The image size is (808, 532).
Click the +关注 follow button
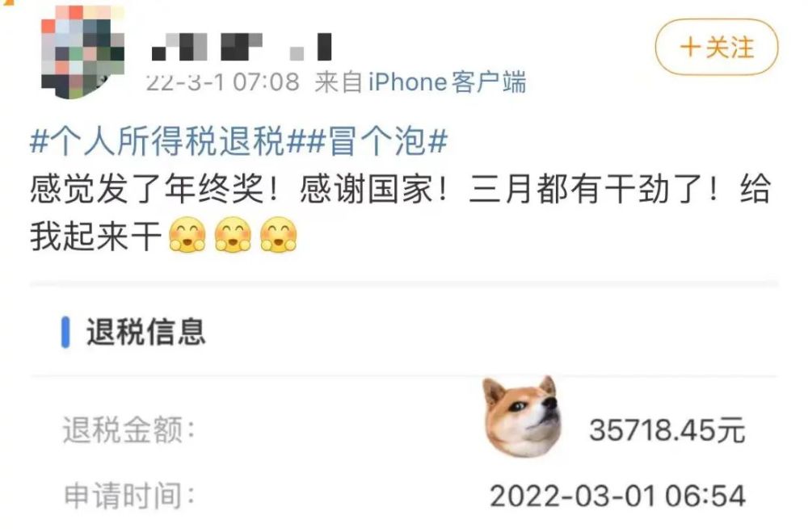(x=716, y=48)
